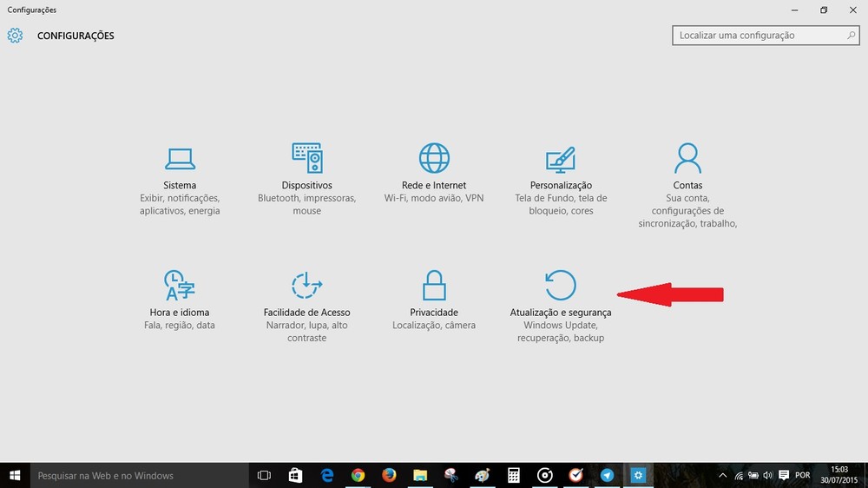The height and width of the screenshot is (488, 868).
Task: Click the Configurações gear icon in header
Action: pyautogui.click(x=15, y=36)
